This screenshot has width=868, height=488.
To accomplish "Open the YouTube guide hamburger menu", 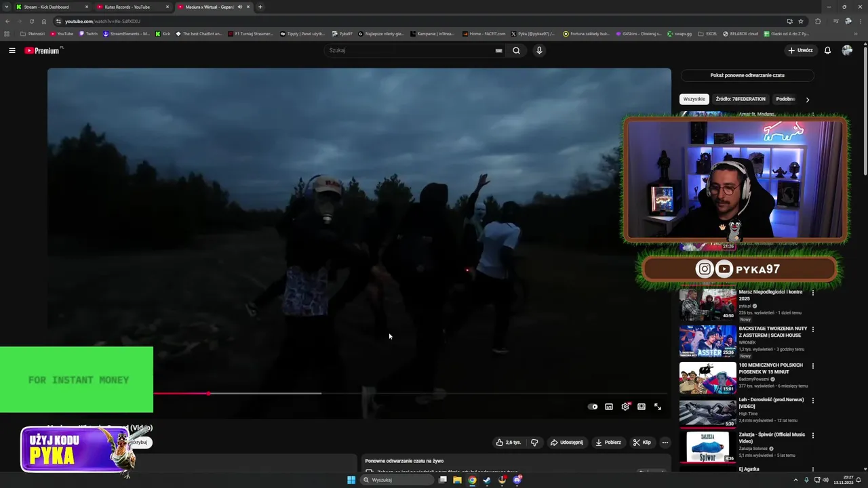I will tap(12, 50).
